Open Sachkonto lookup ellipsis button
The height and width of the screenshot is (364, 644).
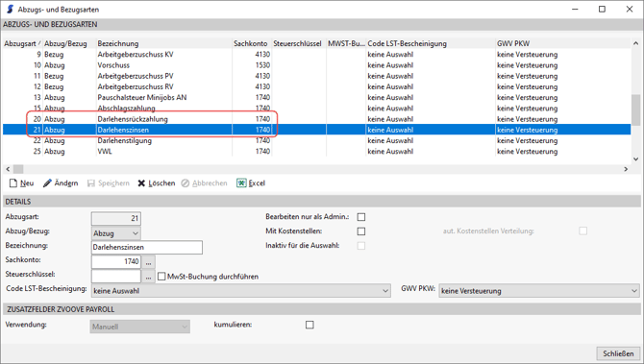(x=148, y=262)
